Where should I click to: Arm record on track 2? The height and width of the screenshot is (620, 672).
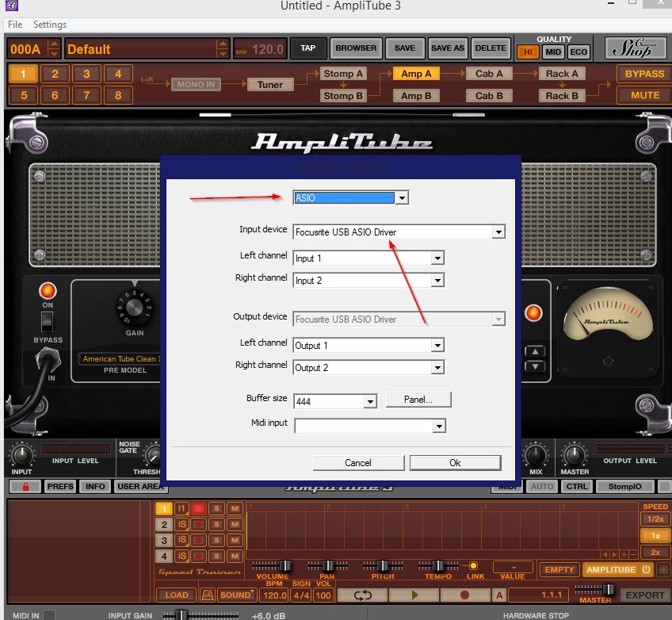[198, 524]
